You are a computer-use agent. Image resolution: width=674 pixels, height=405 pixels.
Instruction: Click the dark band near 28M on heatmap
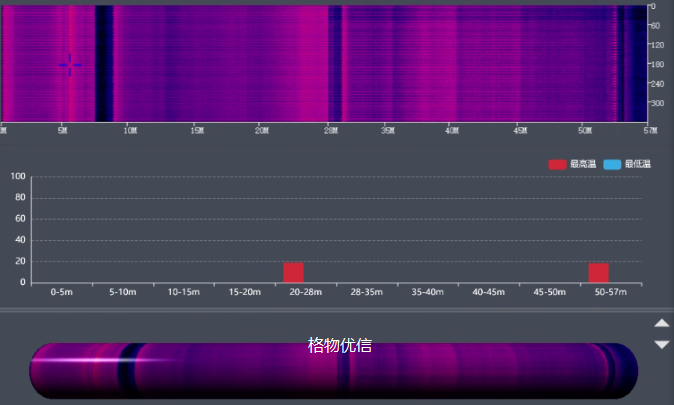(335, 60)
